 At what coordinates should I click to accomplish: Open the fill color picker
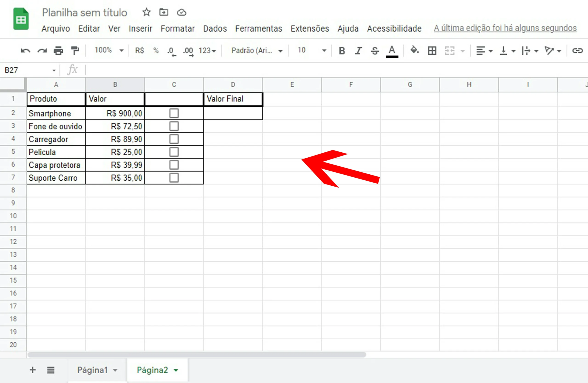click(x=415, y=50)
